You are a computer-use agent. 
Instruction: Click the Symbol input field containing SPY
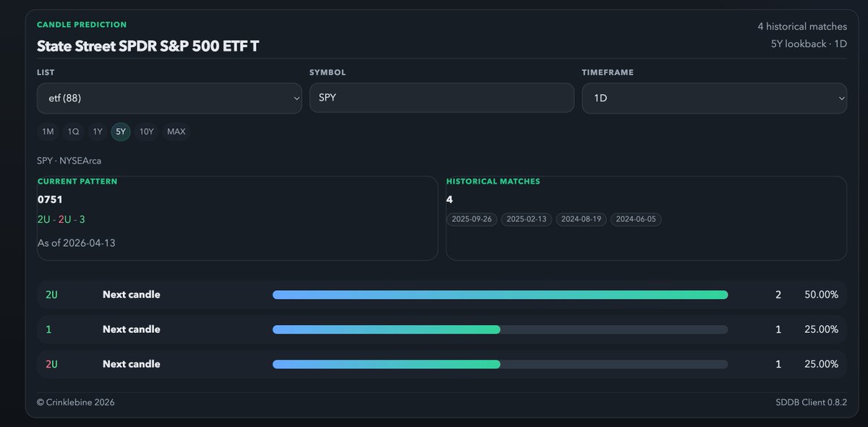[x=442, y=98]
